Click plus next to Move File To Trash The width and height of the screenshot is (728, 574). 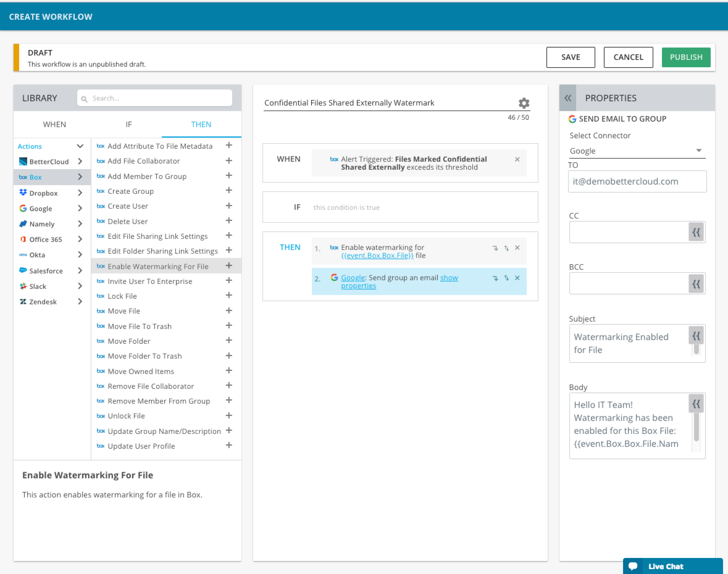point(229,325)
